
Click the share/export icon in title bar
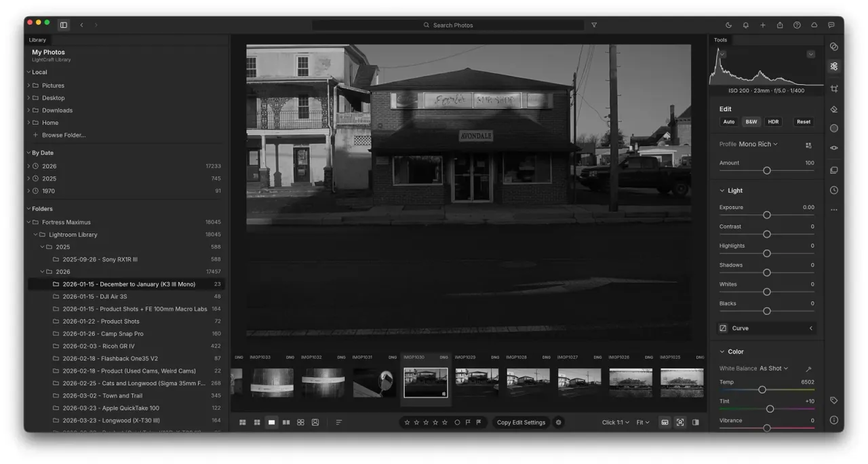pos(780,25)
